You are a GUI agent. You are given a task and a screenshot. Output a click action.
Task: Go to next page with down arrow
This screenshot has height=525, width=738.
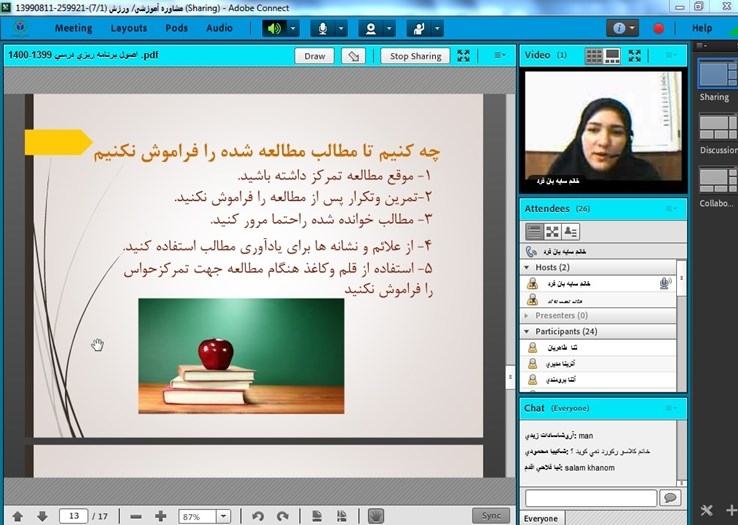coord(42,517)
